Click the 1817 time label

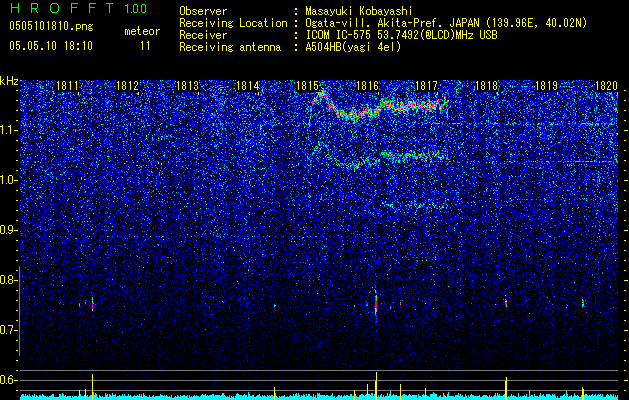pos(427,86)
